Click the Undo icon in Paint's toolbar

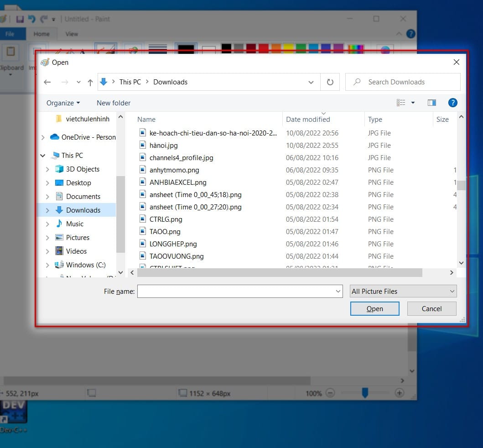(x=31, y=18)
